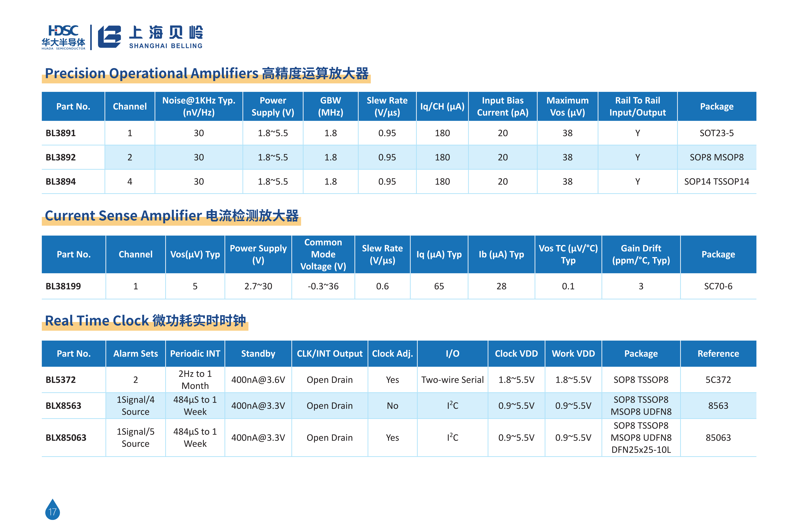Click the Alarm Sets column header

[x=136, y=353]
